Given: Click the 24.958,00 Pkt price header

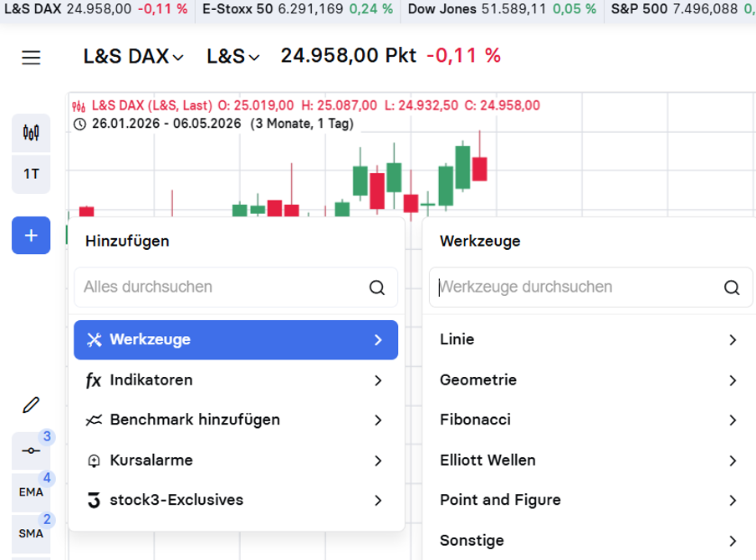Looking at the screenshot, I should 348,56.
